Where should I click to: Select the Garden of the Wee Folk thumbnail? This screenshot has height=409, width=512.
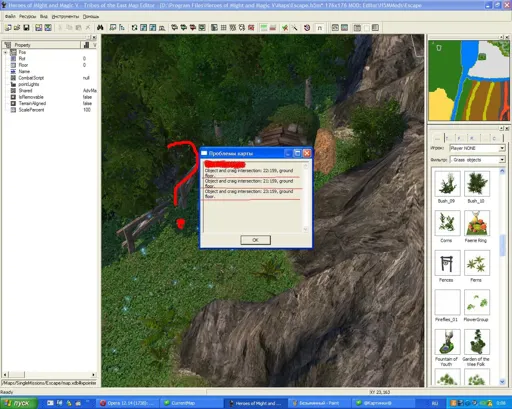(477, 342)
